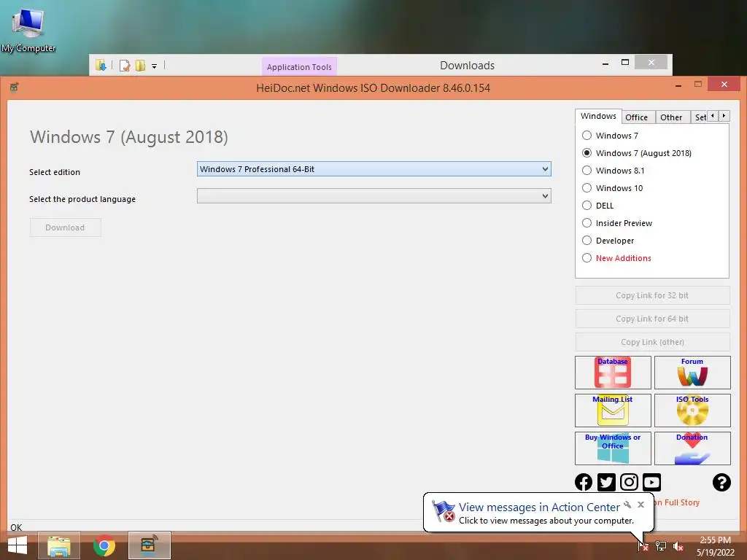This screenshot has width=747, height=560.
Task: Minimize the Downloads window
Action: click(x=605, y=63)
